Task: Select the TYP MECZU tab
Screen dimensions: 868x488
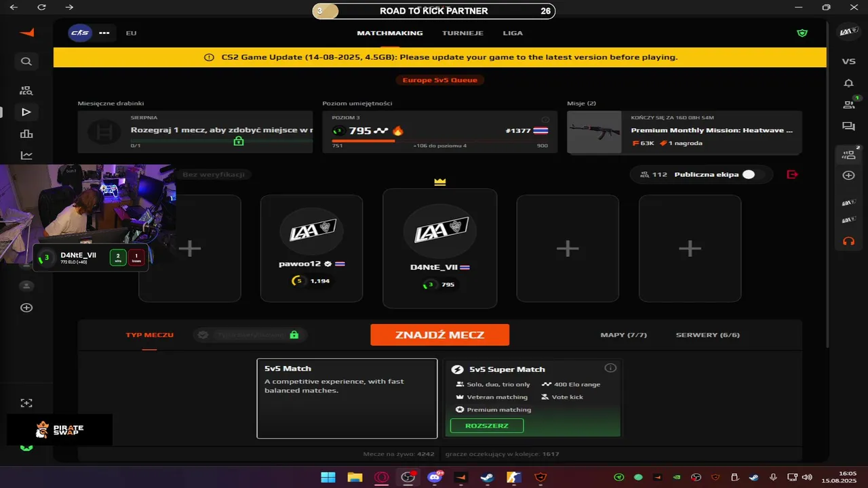Action: (x=149, y=335)
